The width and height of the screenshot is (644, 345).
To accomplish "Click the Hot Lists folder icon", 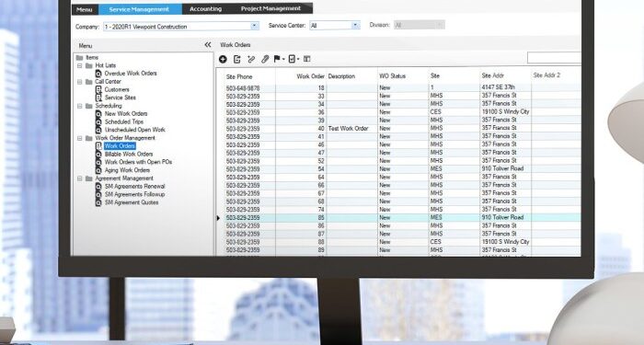I will click(x=89, y=65).
